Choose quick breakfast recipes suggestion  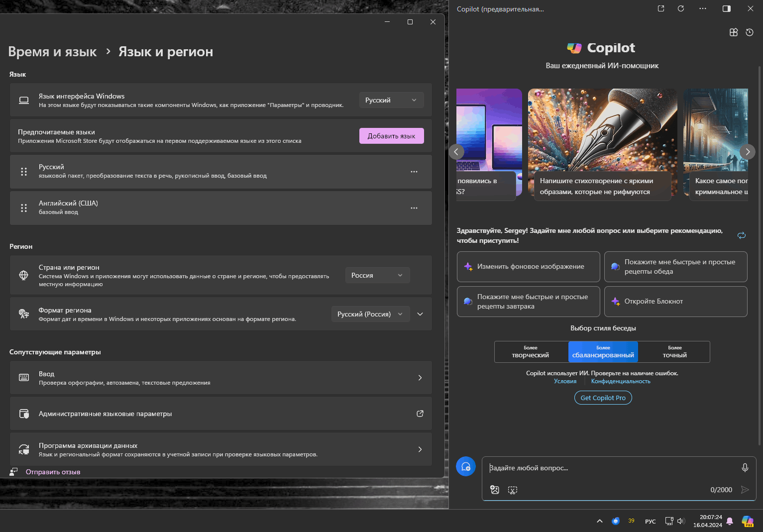coord(529,302)
